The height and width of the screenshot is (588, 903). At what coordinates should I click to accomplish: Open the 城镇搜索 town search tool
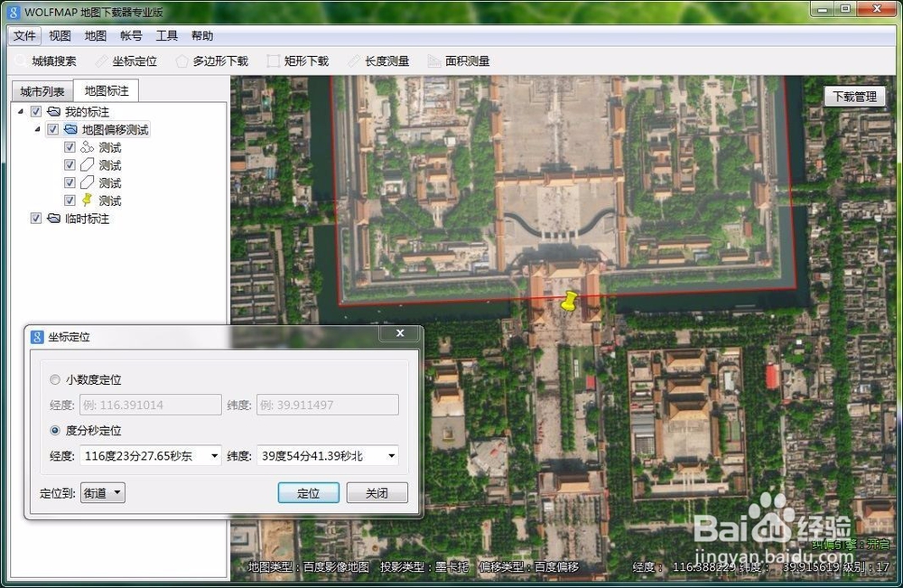click(56, 61)
